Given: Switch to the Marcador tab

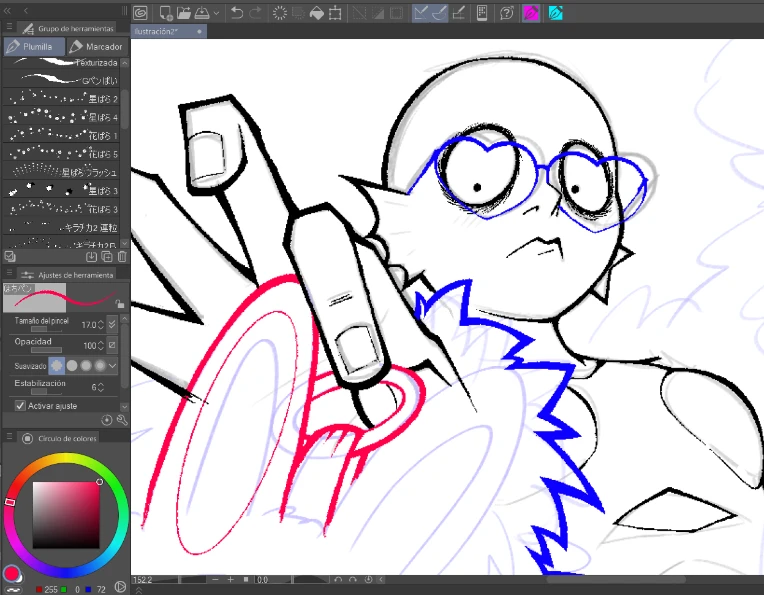Looking at the screenshot, I should click(96, 47).
